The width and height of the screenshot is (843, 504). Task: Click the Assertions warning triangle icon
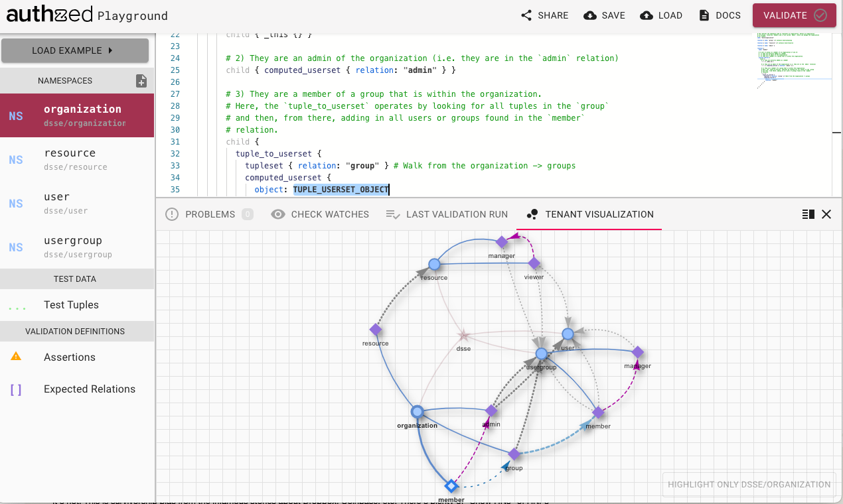tap(16, 357)
